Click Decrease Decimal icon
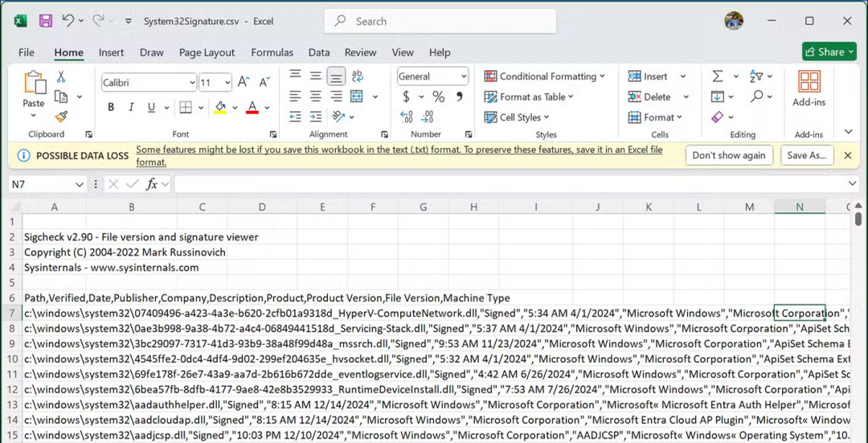The image size is (868, 443). pyautogui.click(x=427, y=117)
